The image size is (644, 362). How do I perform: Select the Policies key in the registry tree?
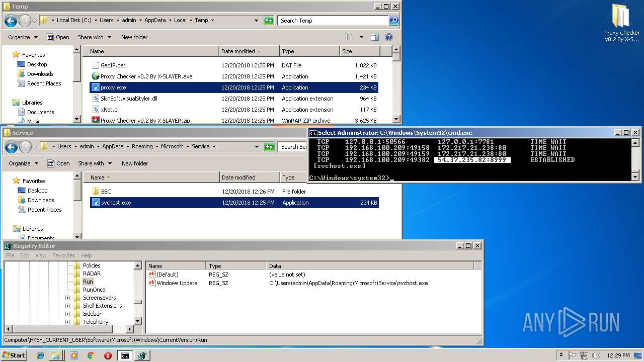pos(92,265)
